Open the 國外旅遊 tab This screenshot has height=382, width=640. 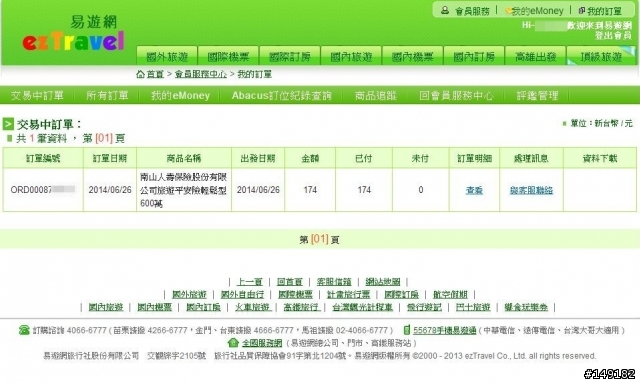(x=167, y=56)
